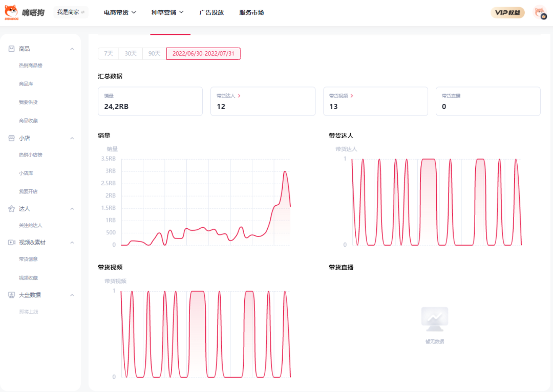The image size is (553, 392).
Task: Click the 商品 shopping bag icon
Action: click(x=12, y=49)
